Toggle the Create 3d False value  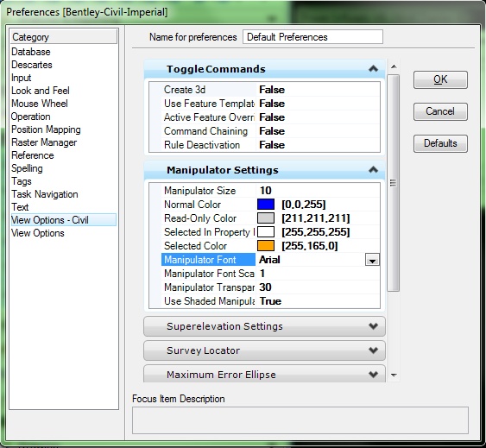click(x=272, y=90)
